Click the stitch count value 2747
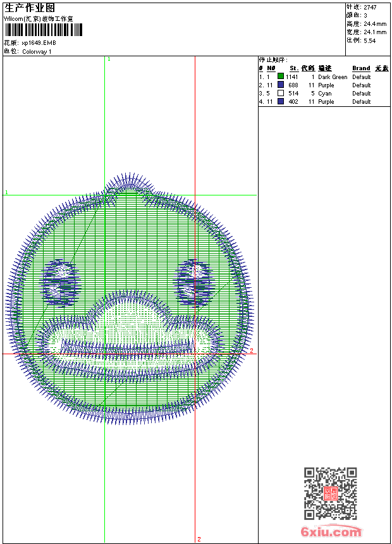 tap(370, 7)
